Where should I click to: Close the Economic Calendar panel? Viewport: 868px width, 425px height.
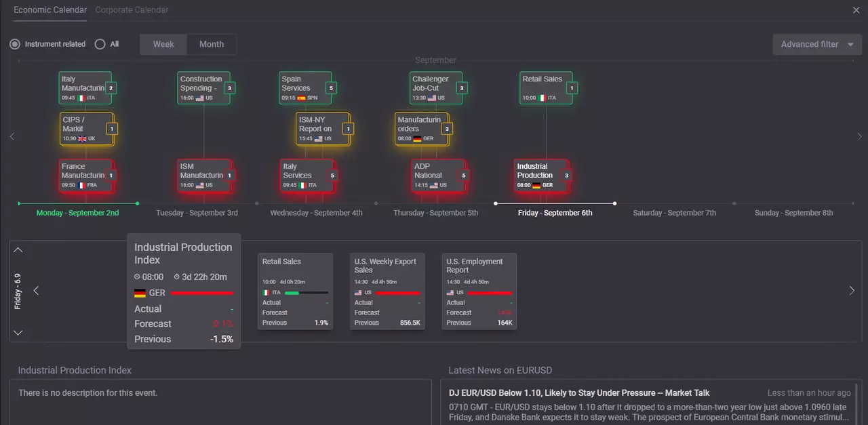pyautogui.click(x=856, y=10)
